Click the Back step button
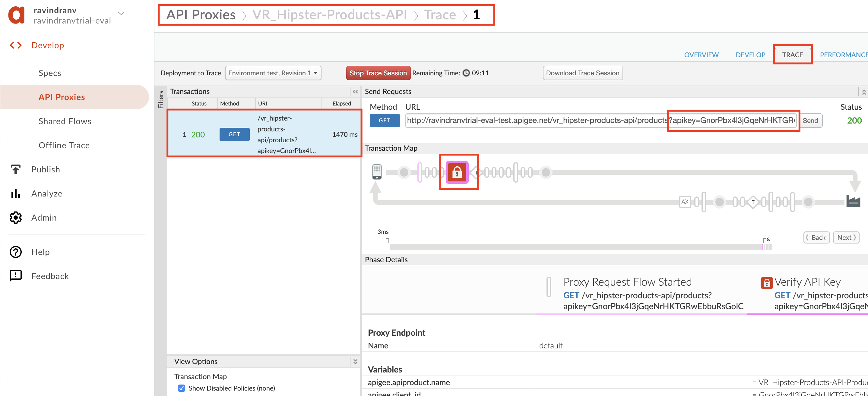Image resolution: width=868 pixels, height=396 pixels. [x=816, y=237]
